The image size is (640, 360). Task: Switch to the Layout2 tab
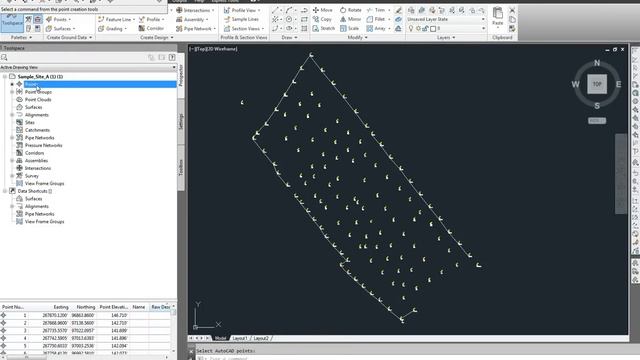[x=261, y=338]
